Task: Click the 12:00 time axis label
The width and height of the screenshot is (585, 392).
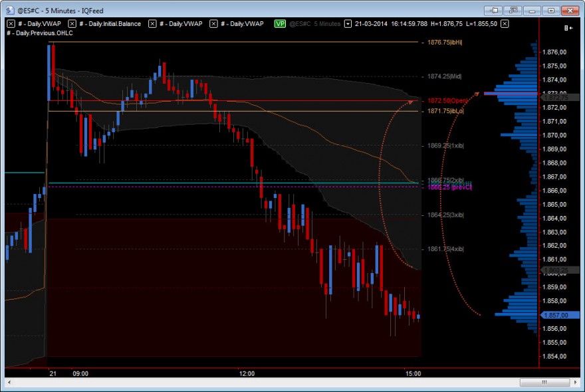Action: point(247,373)
